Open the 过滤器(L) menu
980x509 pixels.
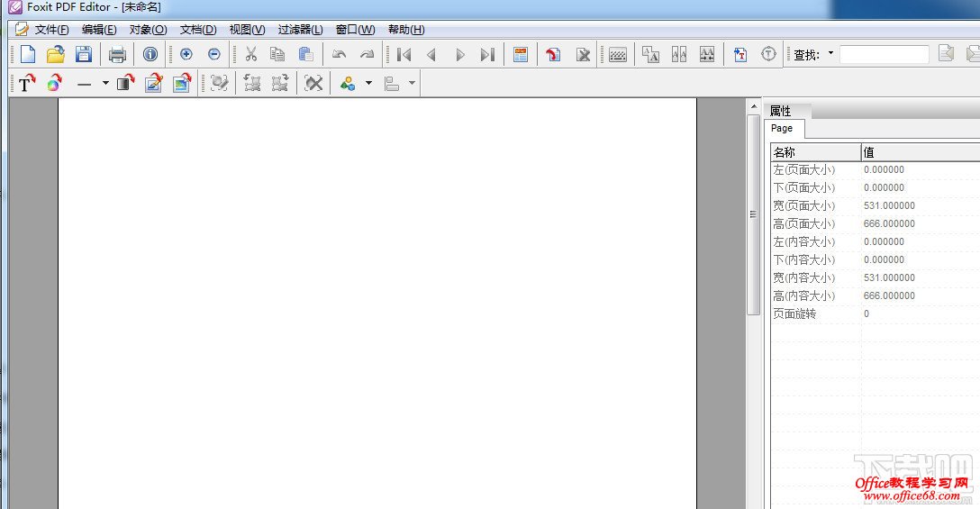300,30
